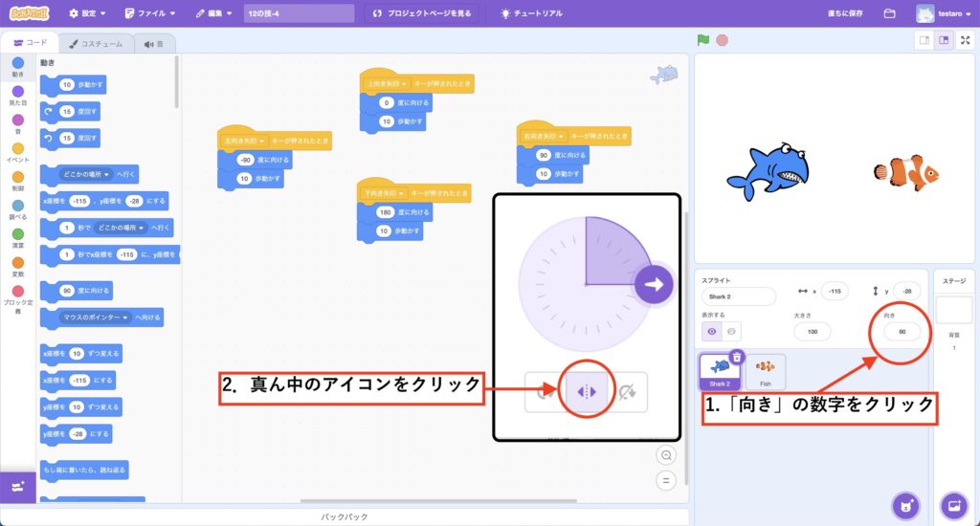Show the sprite with the eye toggle
980x526 pixels.
pyautogui.click(x=712, y=332)
